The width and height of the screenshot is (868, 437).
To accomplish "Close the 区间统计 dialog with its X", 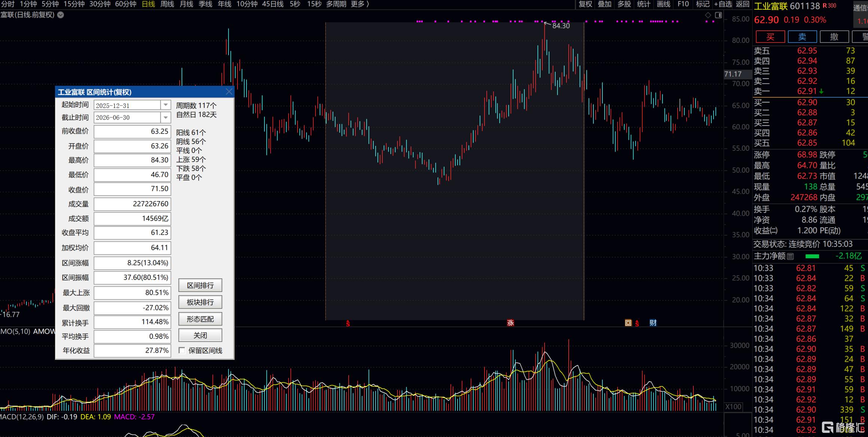I will [229, 92].
